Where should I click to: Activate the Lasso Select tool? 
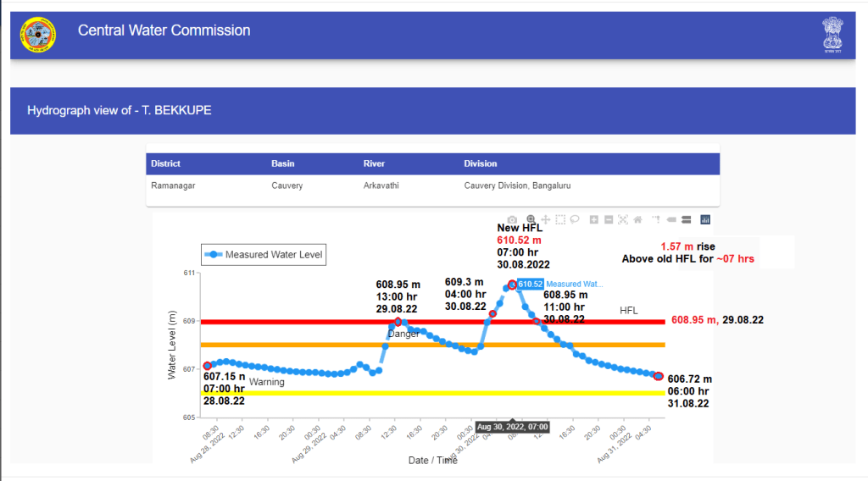pos(575,219)
